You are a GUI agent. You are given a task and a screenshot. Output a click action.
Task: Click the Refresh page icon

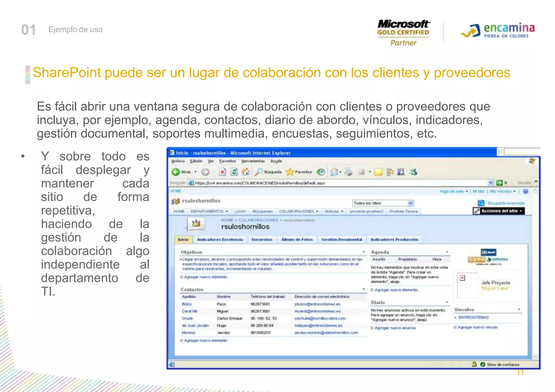pyautogui.click(x=234, y=172)
